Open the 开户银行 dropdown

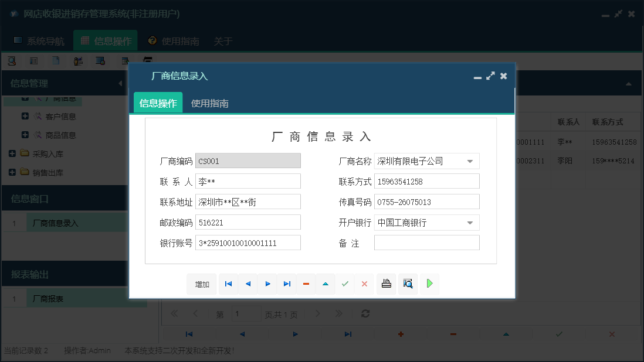pyautogui.click(x=469, y=222)
